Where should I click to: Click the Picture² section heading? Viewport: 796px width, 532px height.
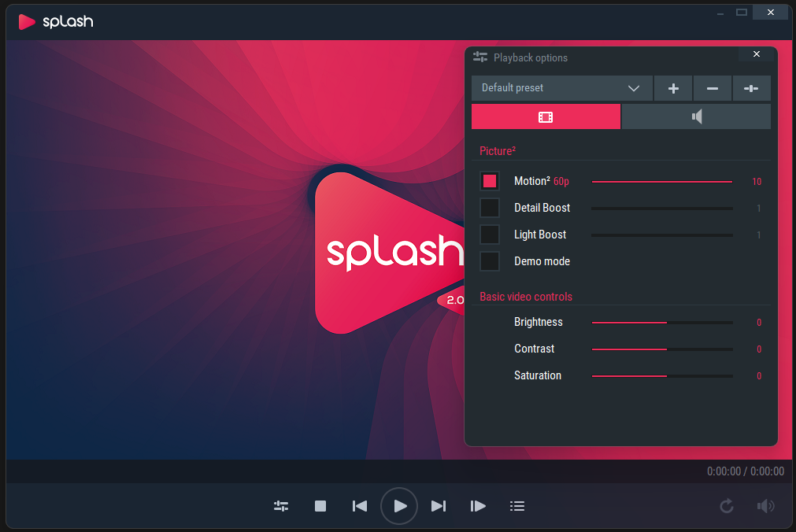pyautogui.click(x=498, y=151)
